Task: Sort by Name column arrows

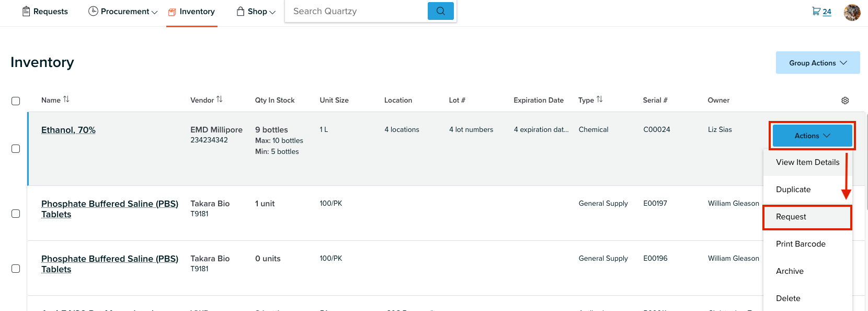Action: point(66,99)
